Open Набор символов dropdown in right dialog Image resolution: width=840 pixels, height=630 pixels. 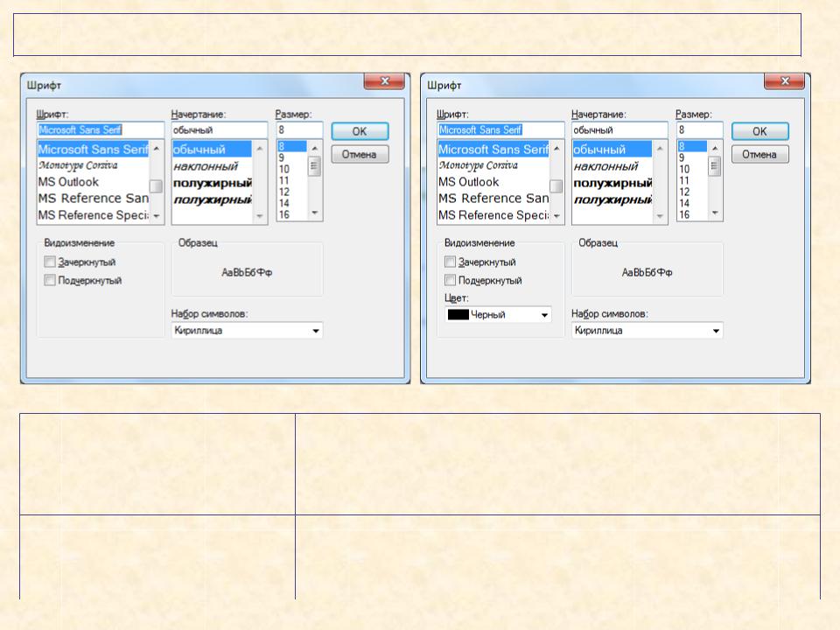point(647,331)
